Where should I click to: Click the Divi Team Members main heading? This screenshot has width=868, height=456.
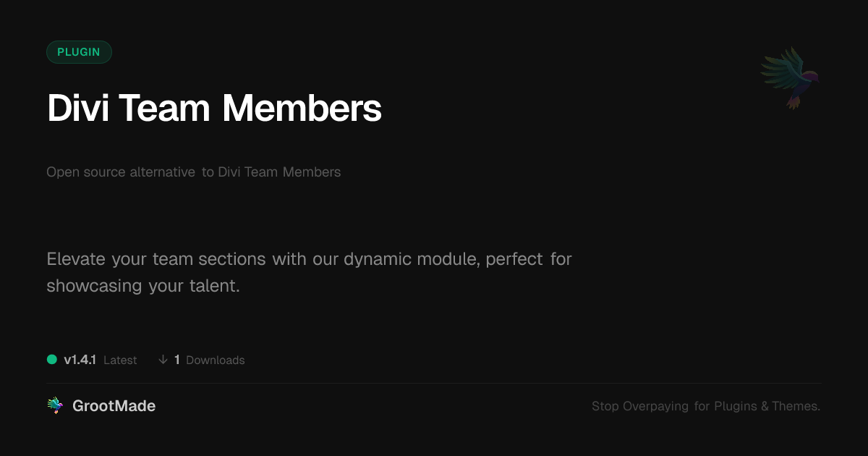click(x=214, y=109)
